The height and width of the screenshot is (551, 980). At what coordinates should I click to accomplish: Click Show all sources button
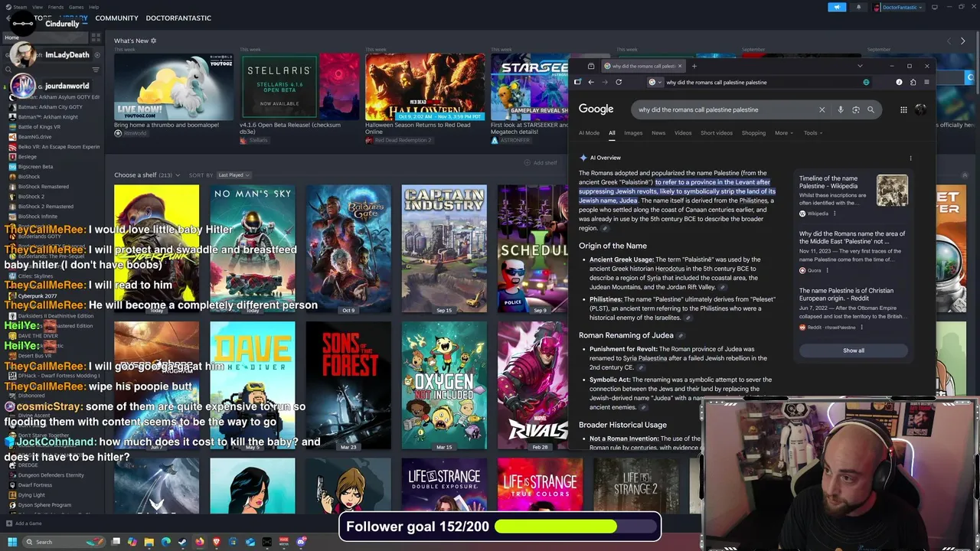click(854, 350)
